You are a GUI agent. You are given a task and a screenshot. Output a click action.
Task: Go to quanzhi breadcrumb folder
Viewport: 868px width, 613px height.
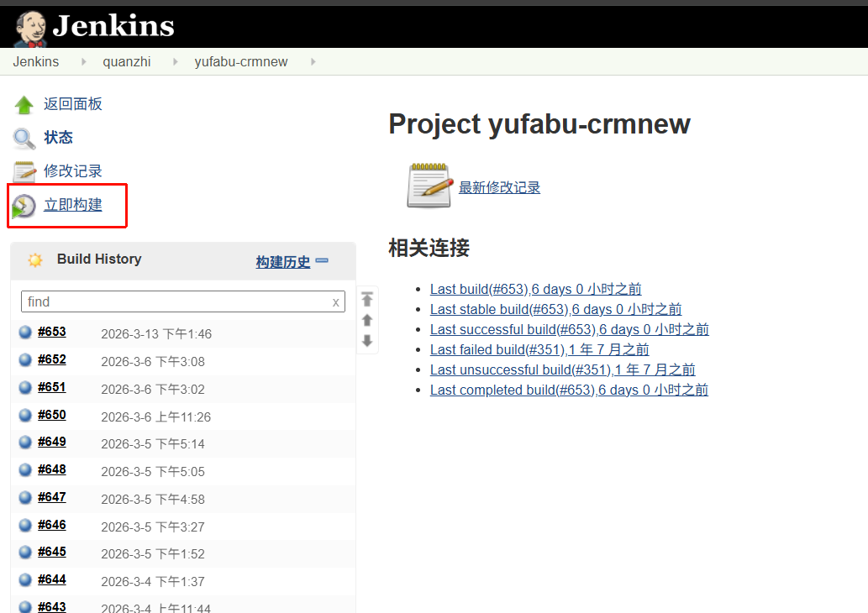click(x=127, y=61)
